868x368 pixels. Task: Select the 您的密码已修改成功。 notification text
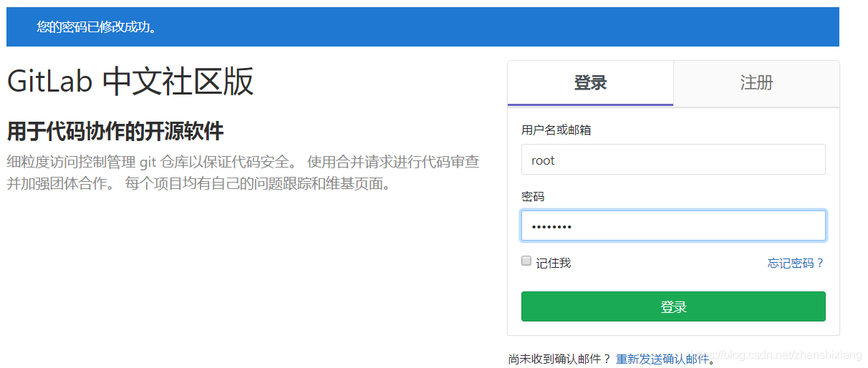click(x=97, y=27)
